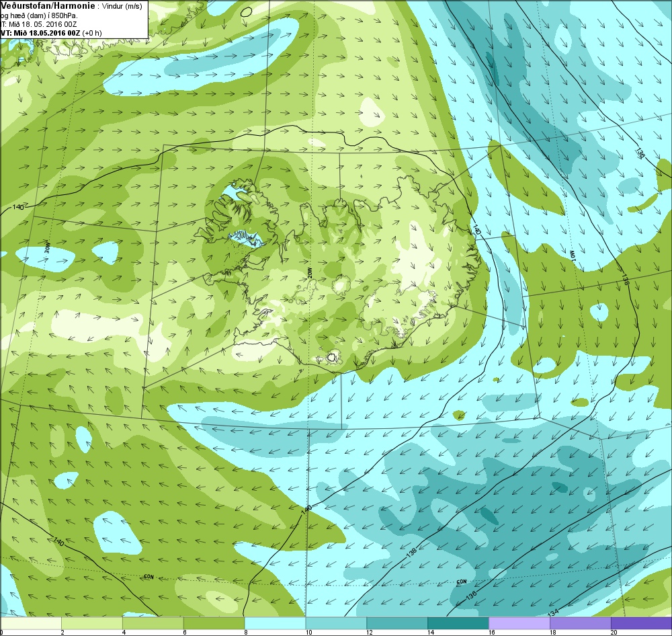672x636 pixels.
Task: Pick the pale cyan swatch between 8 and 10
Action: tap(275, 623)
